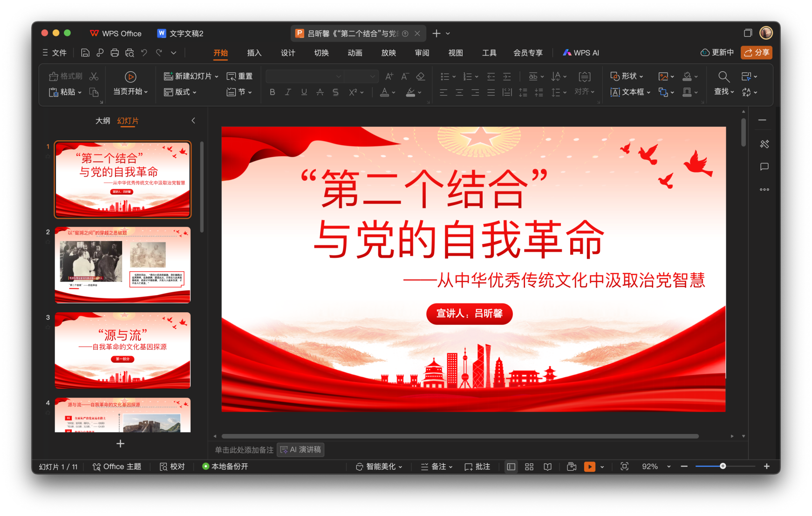Click the fit-slide-to-window icon beside 92%
The width and height of the screenshot is (812, 516).
tap(624, 467)
